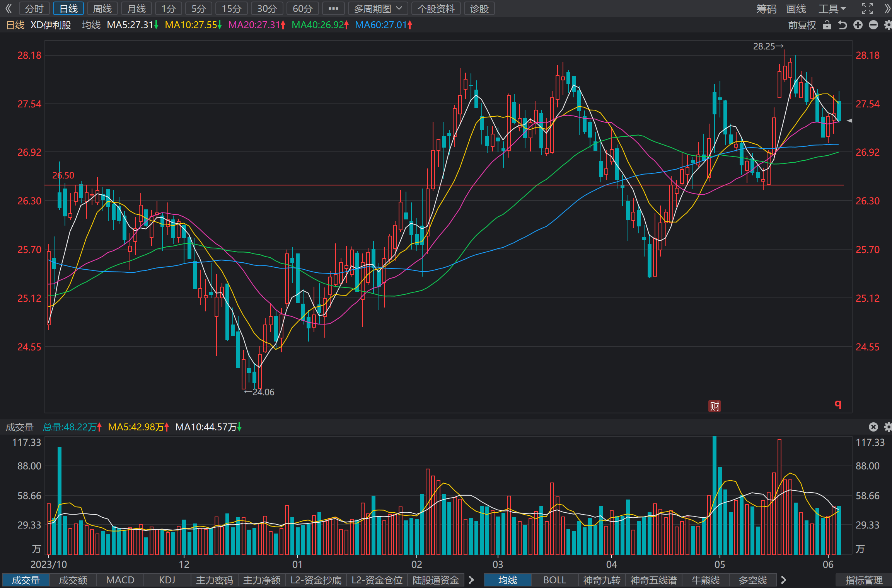Click MA40:26.92 green legend label

coord(320,25)
